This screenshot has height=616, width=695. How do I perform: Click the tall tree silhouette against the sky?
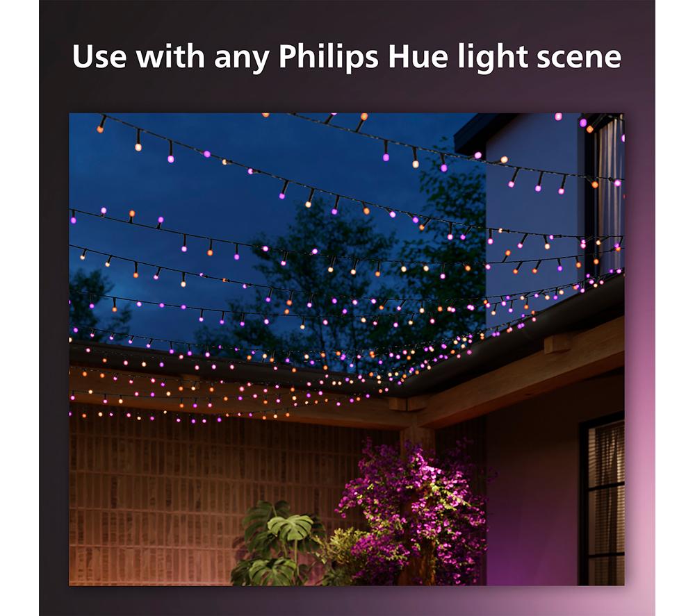337,283
